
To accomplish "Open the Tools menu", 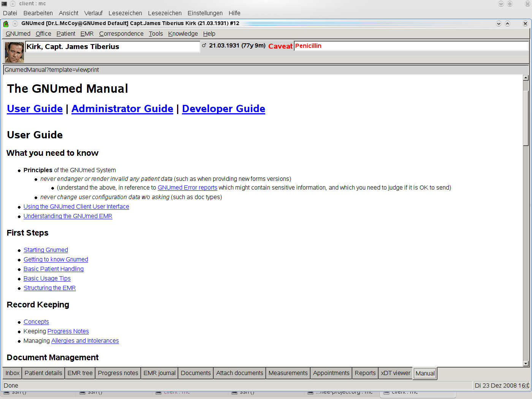I will [x=156, y=33].
